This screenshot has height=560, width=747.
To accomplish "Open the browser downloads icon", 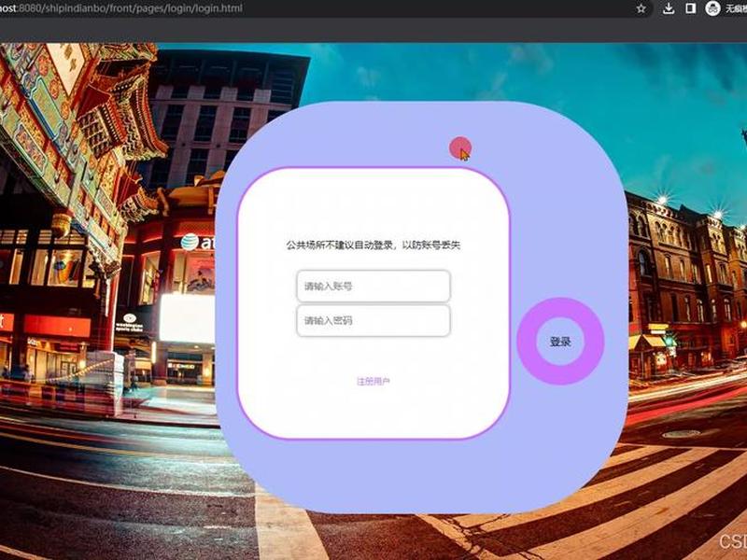I will (669, 8).
